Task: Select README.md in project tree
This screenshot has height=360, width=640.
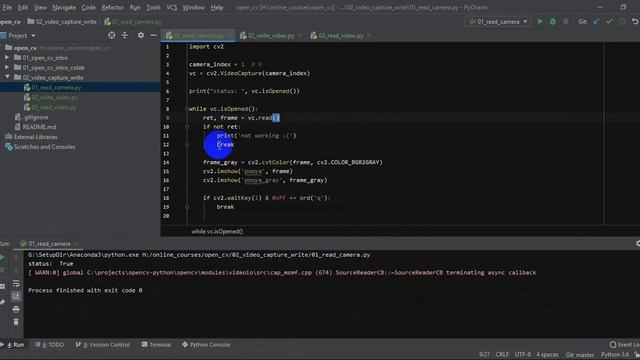Action: [39, 127]
